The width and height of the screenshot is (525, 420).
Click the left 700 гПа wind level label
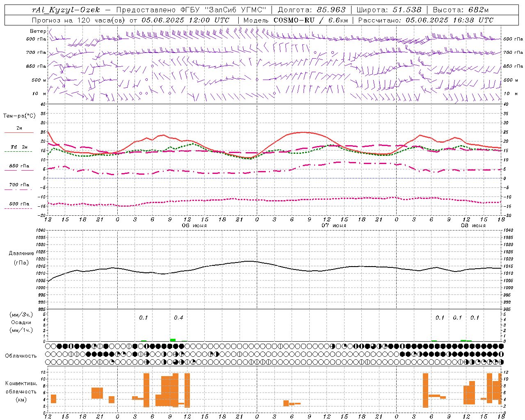click(36, 52)
